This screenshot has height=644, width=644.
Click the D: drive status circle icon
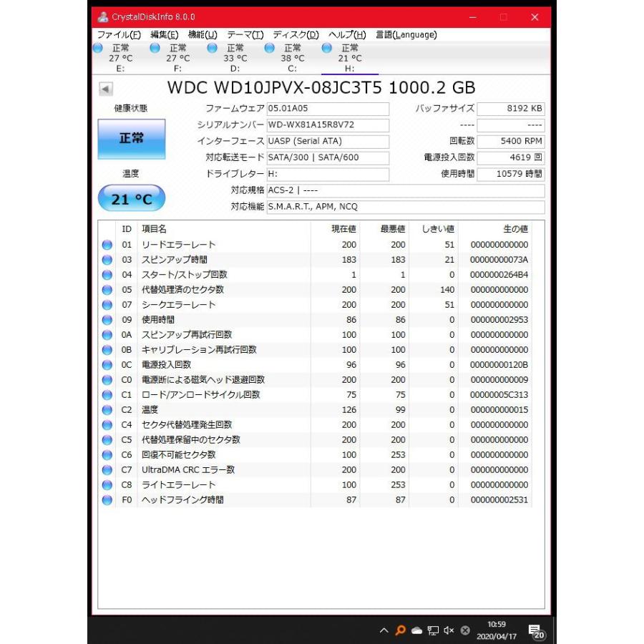coord(212,48)
